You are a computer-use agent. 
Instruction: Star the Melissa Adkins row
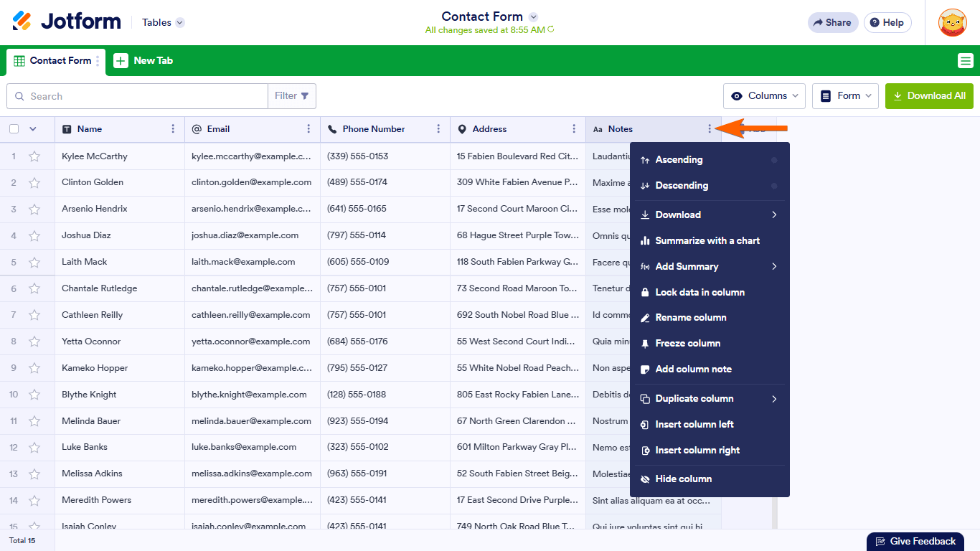[34, 474]
